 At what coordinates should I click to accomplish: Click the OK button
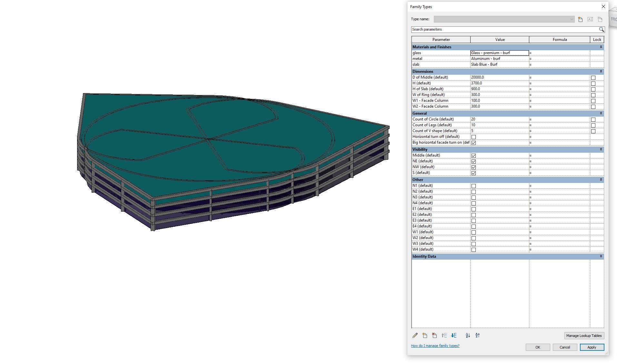(x=538, y=347)
